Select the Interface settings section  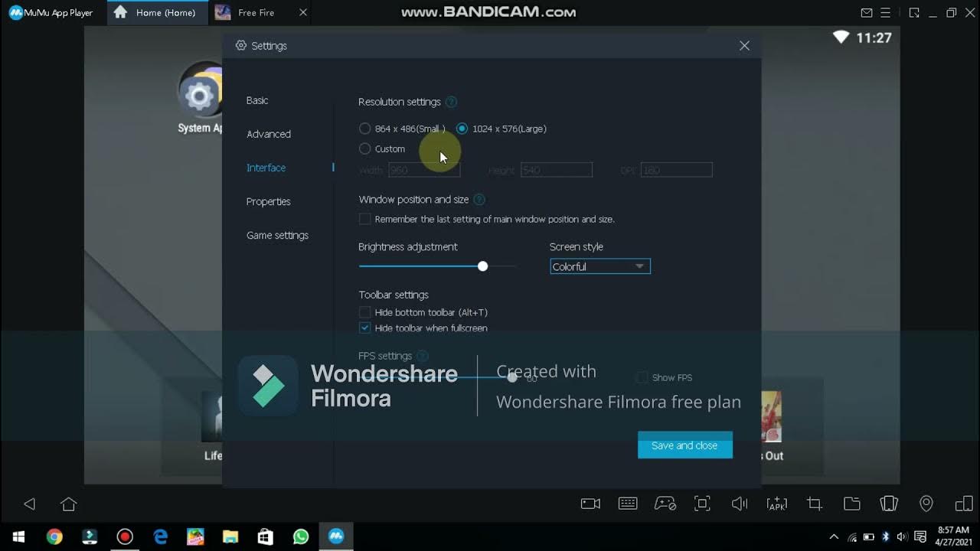(266, 168)
